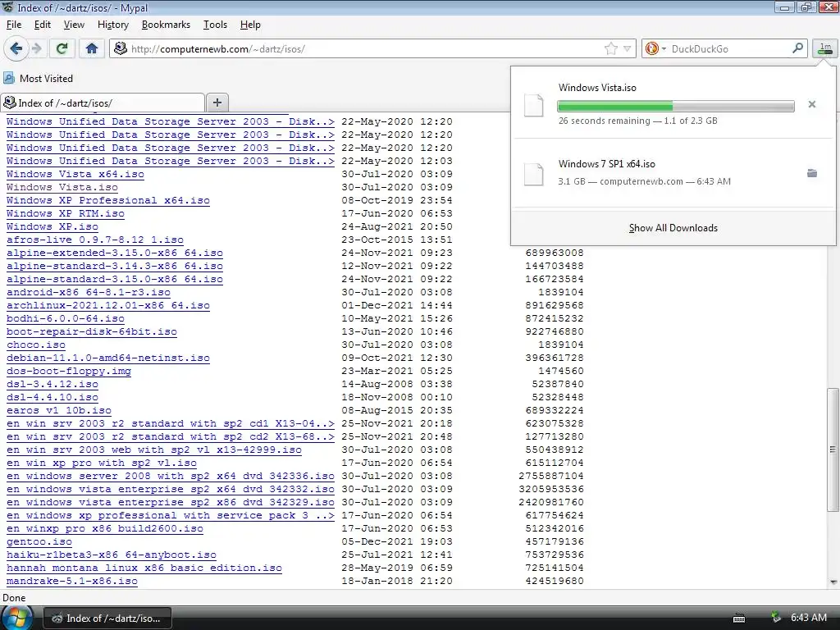Open containing folder for Windows 7 SP1 x64.iso
The width and height of the screenshot is (840, 630).
coord(811,173)
